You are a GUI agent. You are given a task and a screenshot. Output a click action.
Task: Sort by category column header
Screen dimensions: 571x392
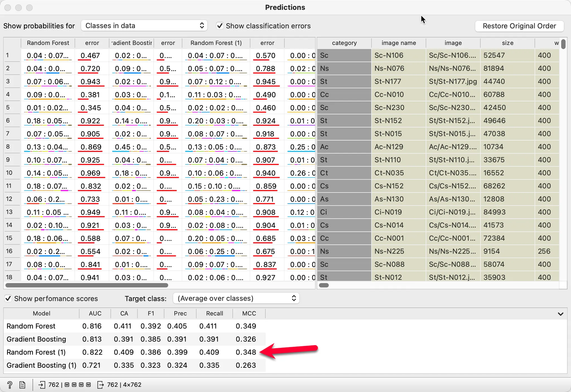[x=344, y=43]
